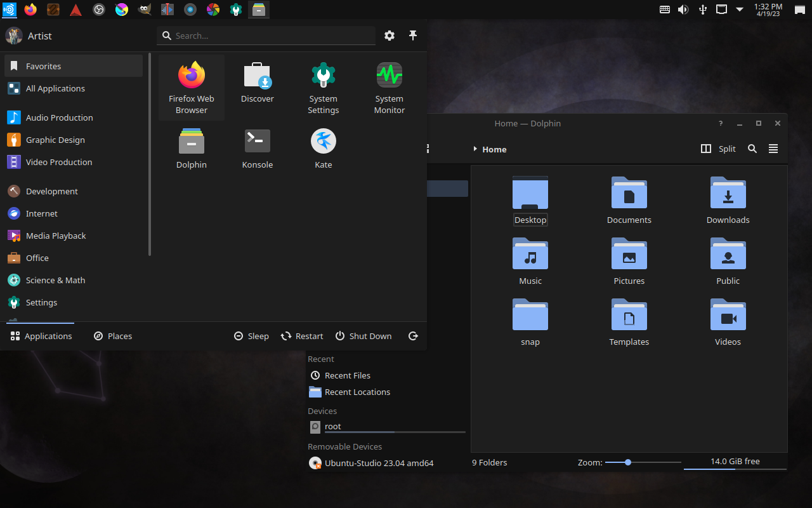
Task: Click the Restart button
Action: 302,336
